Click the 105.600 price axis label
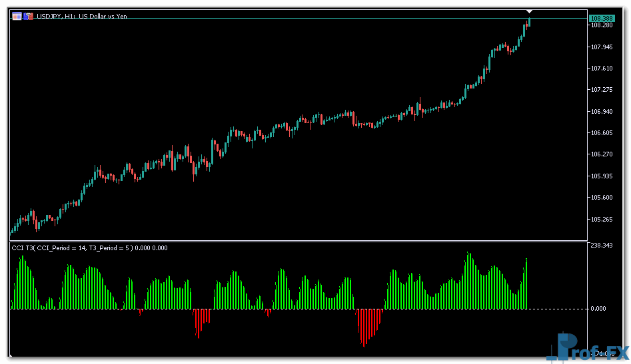This screenshot has height=364, width=631. [x=602, y=198]
